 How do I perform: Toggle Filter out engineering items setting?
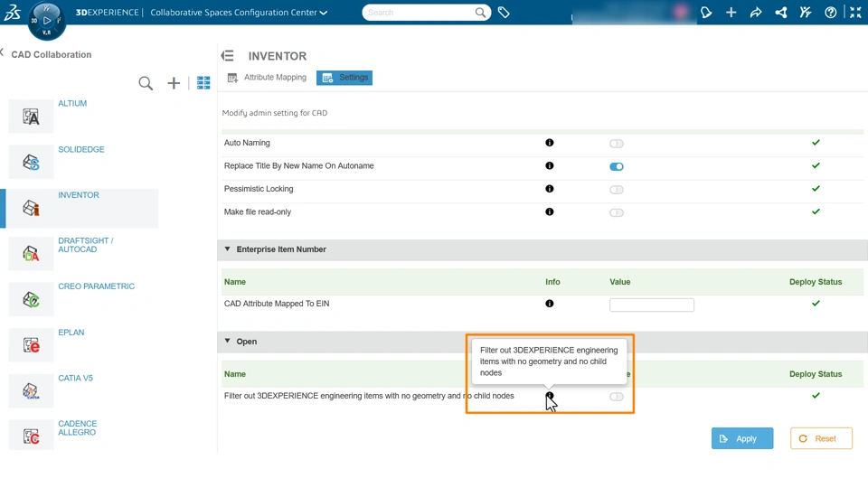point(616,397)
